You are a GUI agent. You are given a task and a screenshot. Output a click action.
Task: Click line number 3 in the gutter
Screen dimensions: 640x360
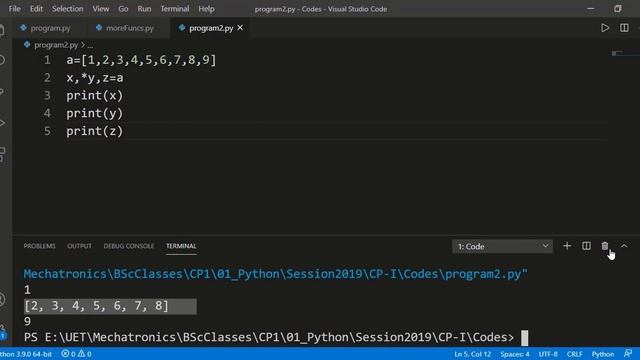pos(47,96)
